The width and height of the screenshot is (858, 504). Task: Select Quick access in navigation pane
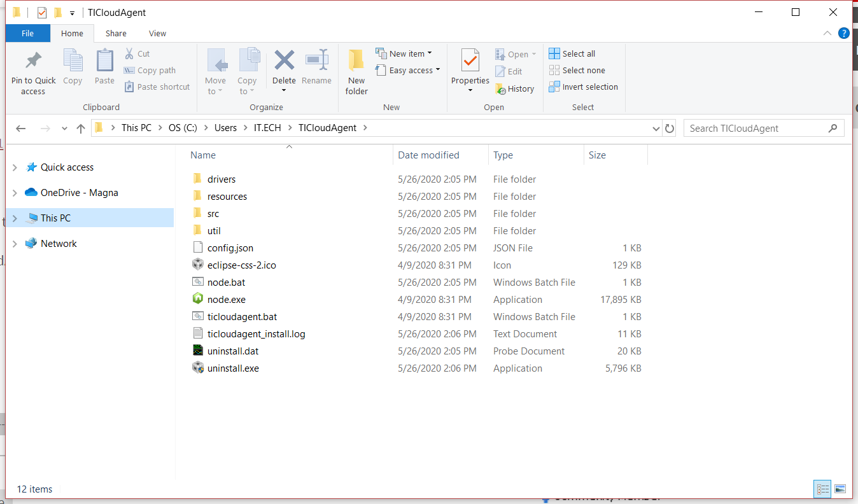click(x=67, y=167)
